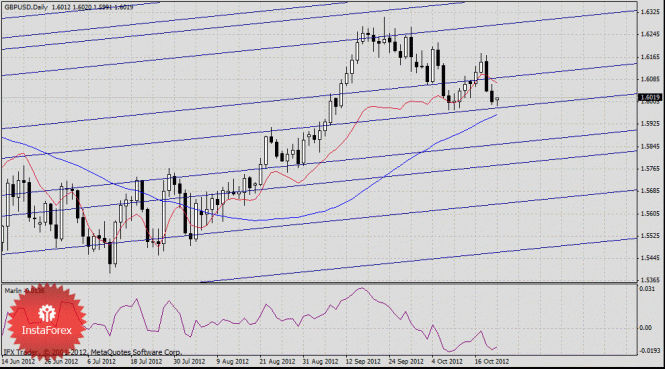Viewport: 665px width, 369px height.
Task: Select the 1.6325 price axis label
Action: click(x=651, y=12)
